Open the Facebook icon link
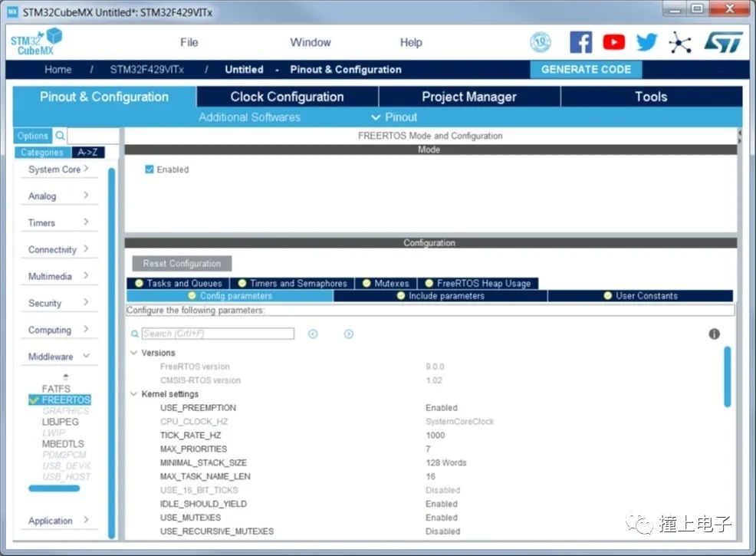The image size is (756, 556). [x=580, y=42]
